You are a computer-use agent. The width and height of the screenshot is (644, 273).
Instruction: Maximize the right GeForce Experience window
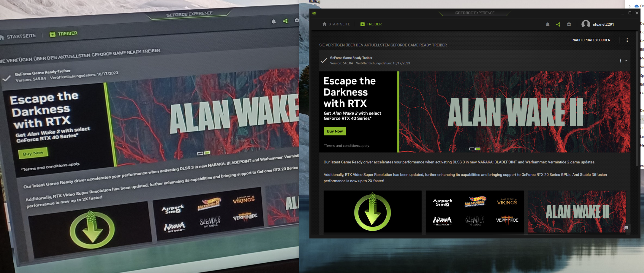630,13
